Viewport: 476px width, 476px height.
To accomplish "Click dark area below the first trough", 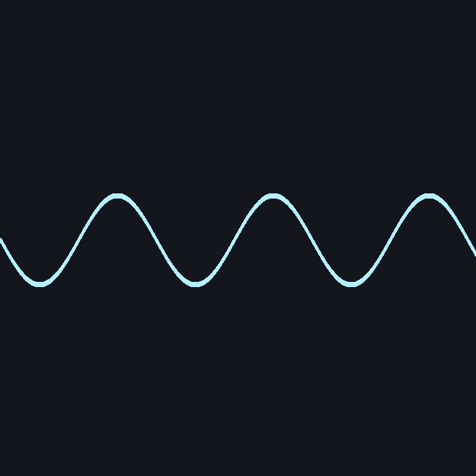I will 39,379.
